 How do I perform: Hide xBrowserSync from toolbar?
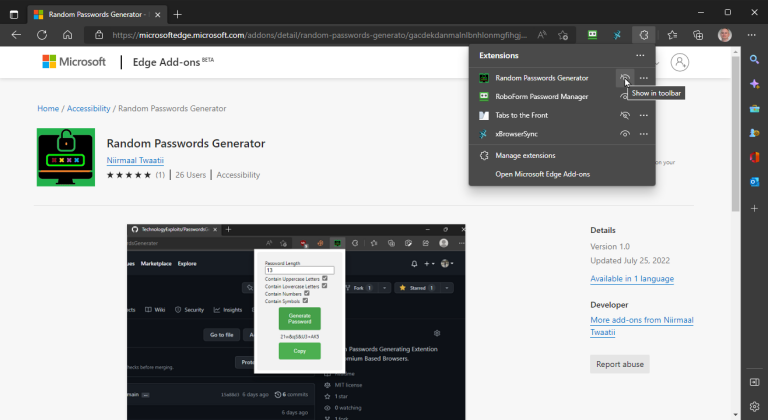tap(624, 134)
